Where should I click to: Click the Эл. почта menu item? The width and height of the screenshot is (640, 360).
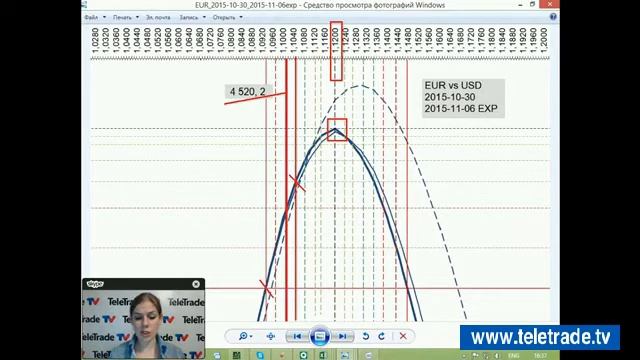(158, 18)
